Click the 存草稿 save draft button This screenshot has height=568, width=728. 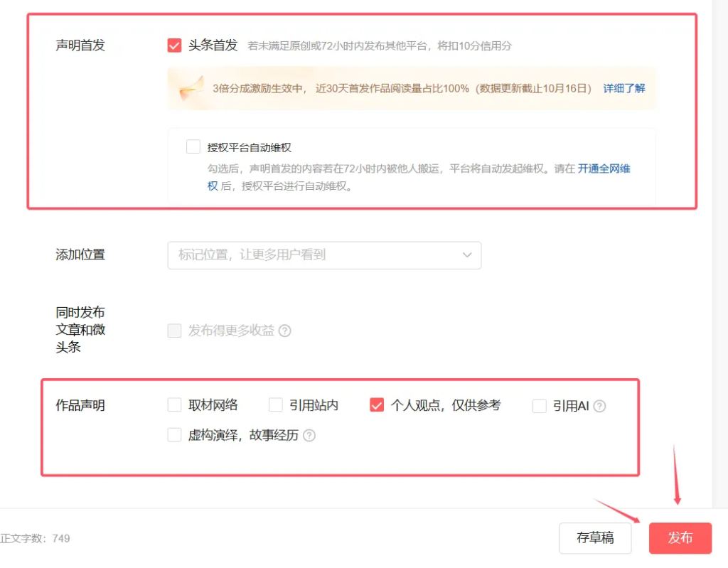coord(595,538)
